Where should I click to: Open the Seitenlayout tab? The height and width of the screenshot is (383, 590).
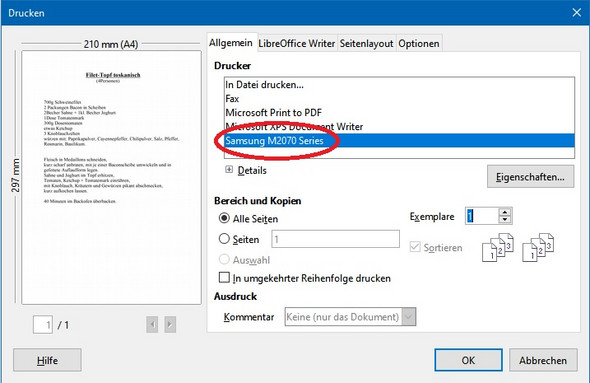[x=366, y=44]
